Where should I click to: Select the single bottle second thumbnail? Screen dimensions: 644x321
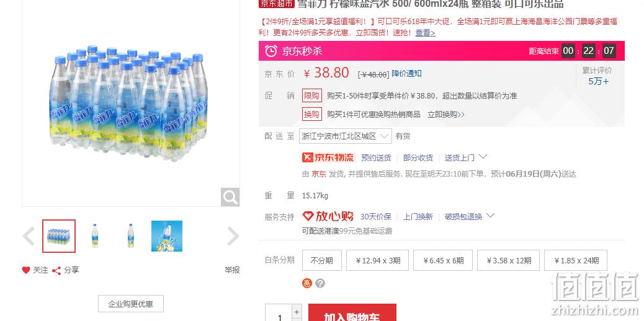pos(95,236)
